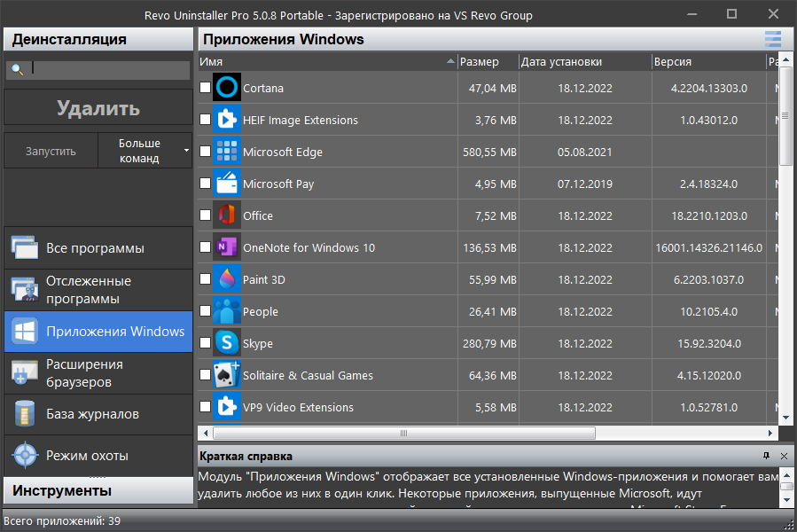Click the 580,55 MB size cell
Viewport: 797px width, 532px height.
[x=489, y=153]
